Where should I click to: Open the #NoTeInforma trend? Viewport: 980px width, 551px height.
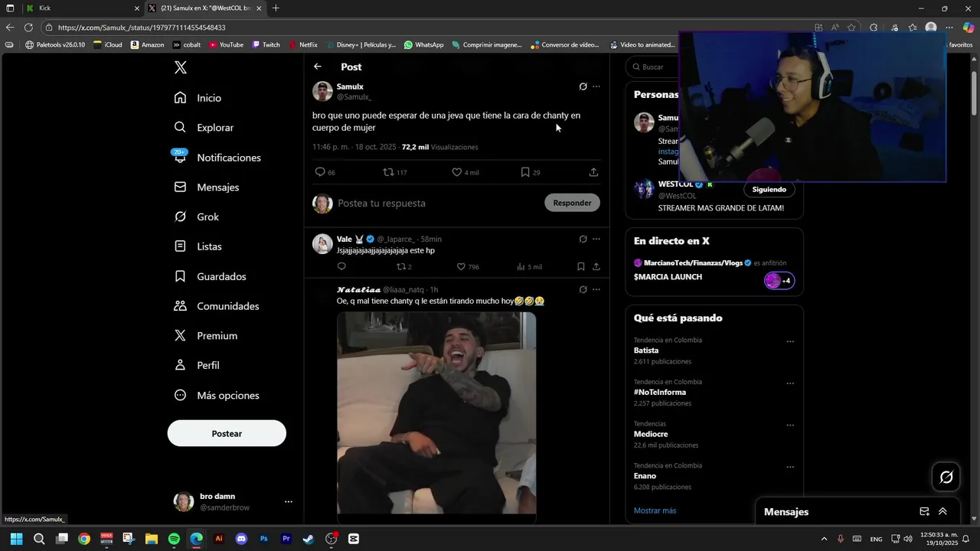click(660, 392)
